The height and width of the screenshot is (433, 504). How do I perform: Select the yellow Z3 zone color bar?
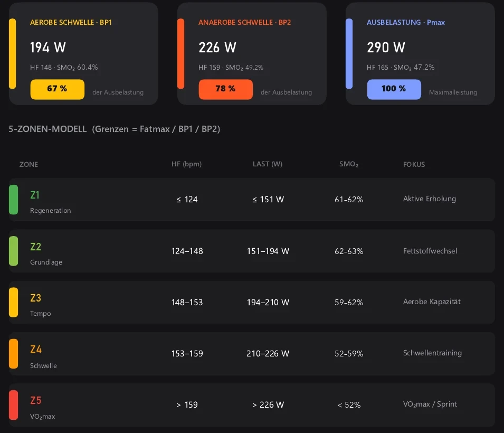click(x=14, y=302)
